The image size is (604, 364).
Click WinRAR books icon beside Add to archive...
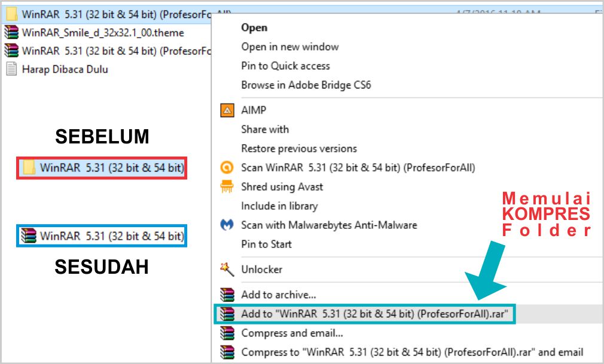click(227, 295)
